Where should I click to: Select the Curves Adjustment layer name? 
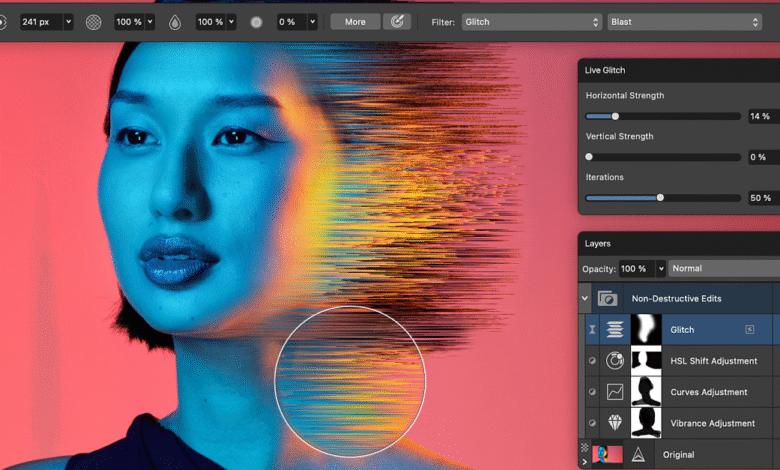coord(709,392)
